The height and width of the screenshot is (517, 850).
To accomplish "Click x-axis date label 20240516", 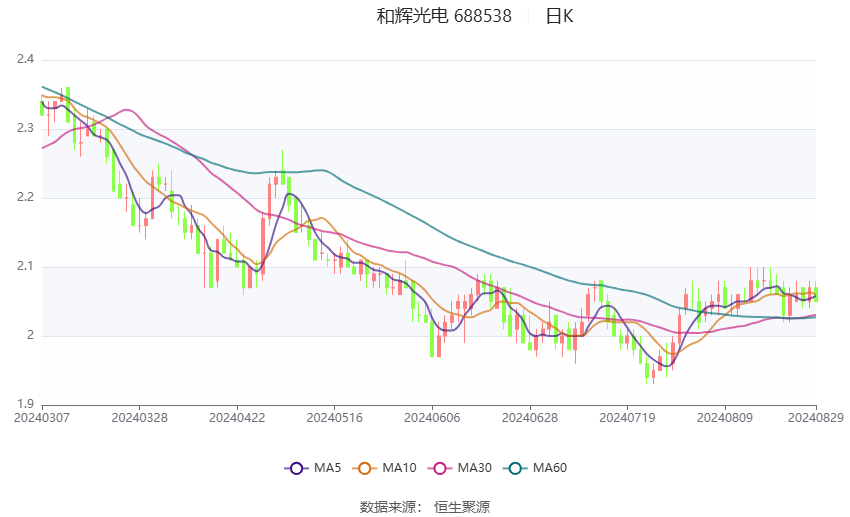I will click(334, 418).
